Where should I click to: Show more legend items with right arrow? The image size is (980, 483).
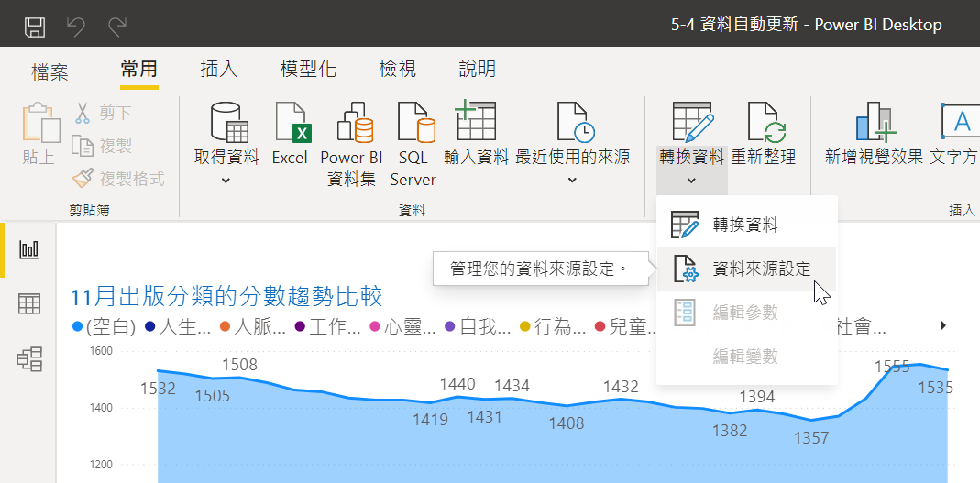point(943,325)
